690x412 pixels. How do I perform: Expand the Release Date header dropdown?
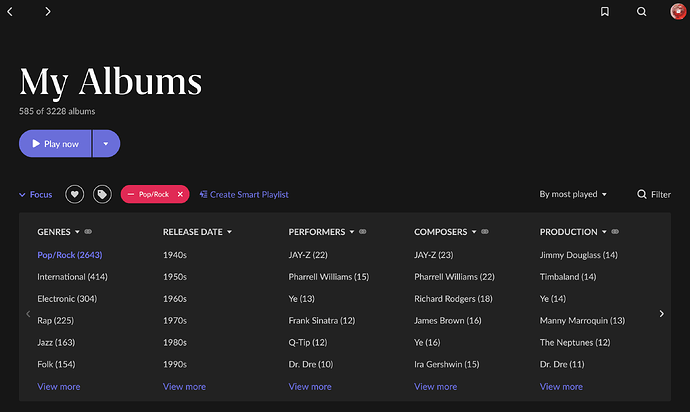click(229, 232)
